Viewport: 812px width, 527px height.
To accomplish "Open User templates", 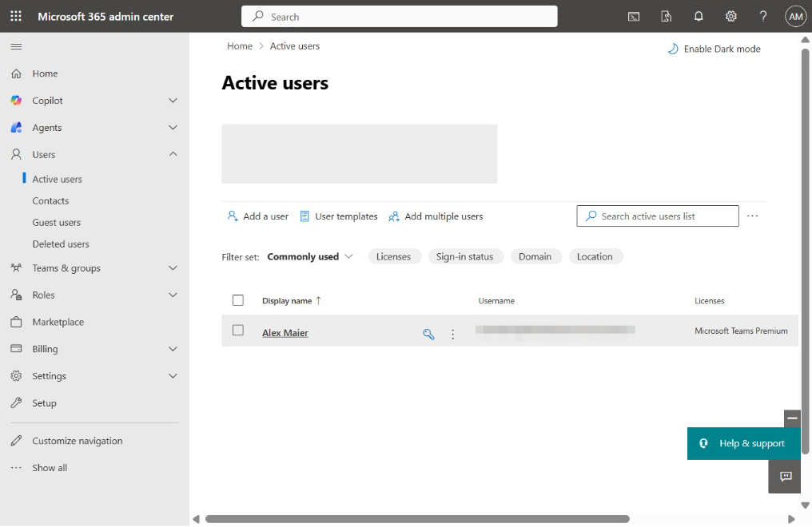I will pos(339,216).
